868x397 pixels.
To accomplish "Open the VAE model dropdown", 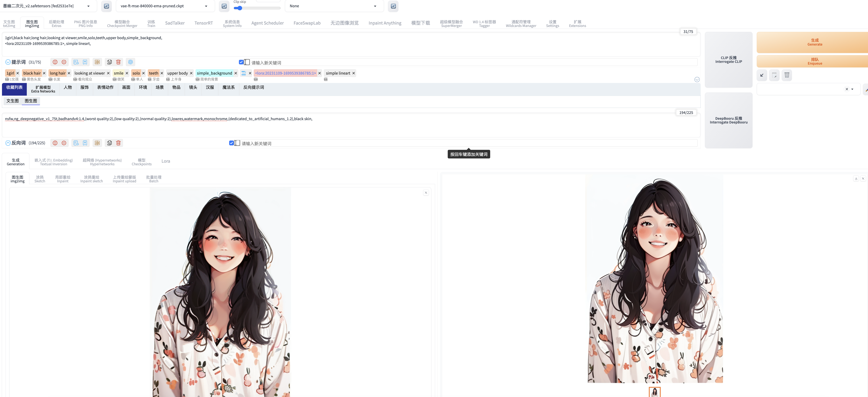I will coord(165,6).
